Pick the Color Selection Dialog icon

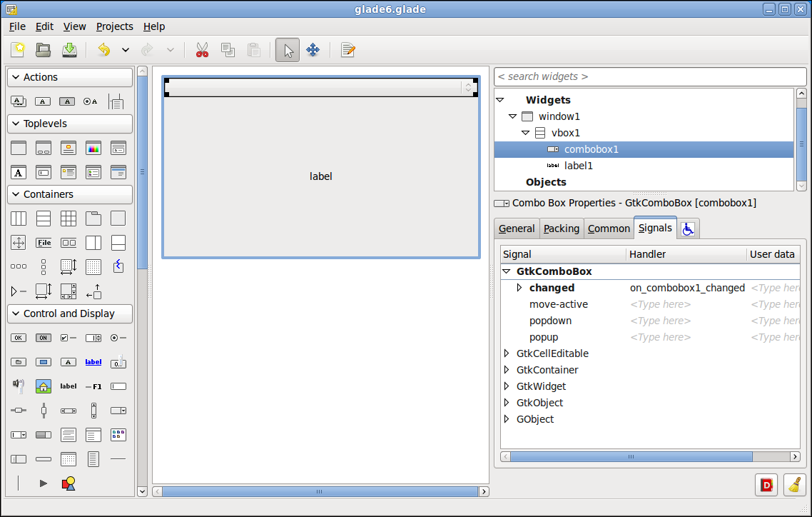(93, 148)
